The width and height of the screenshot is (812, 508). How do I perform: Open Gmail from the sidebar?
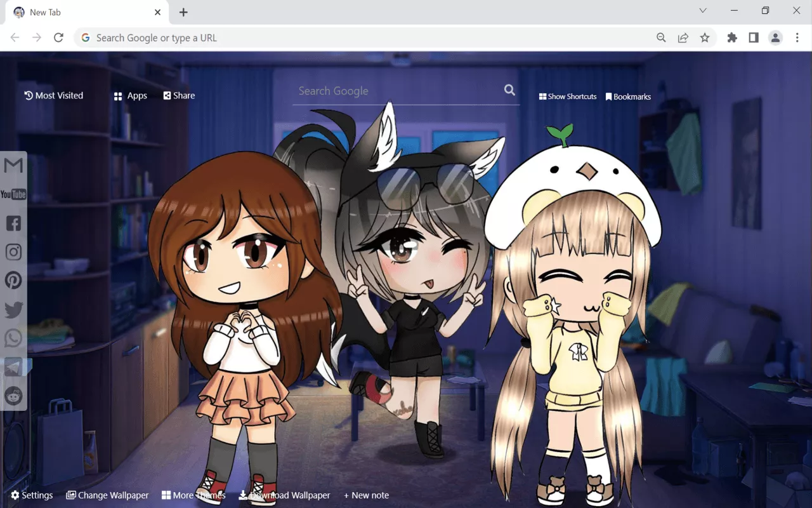(13, 166)
